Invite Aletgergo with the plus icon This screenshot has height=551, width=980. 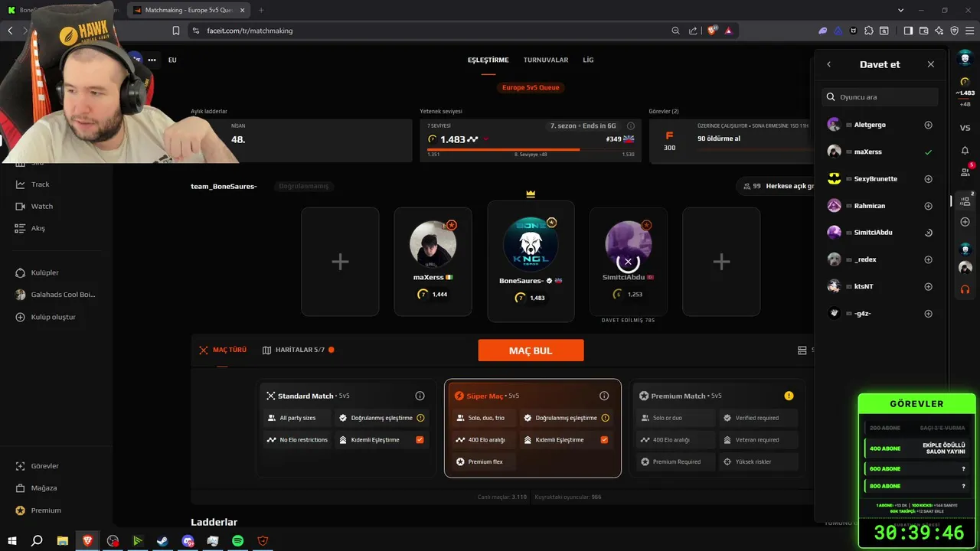(x=928, y=125)
